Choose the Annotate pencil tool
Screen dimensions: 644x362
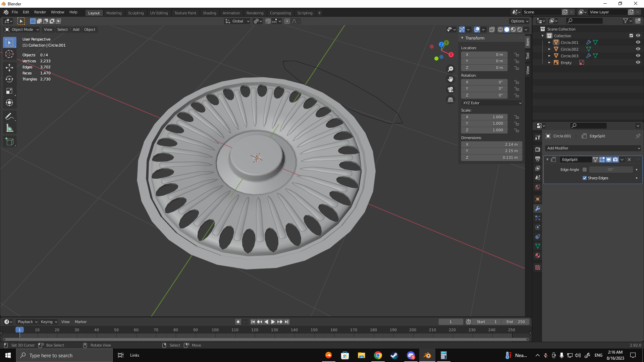9,116
